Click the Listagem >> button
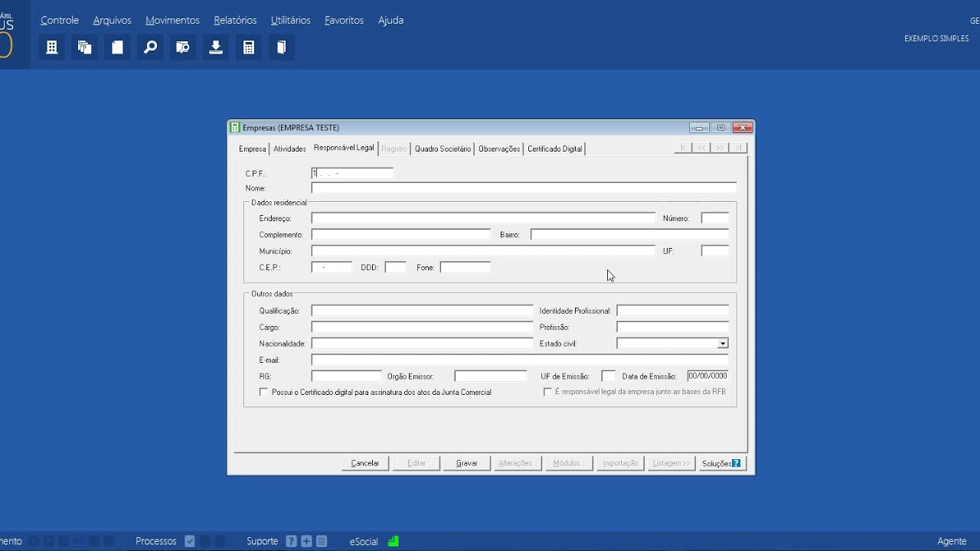Viewport: 980px width, 551px height. tap(671, 463)
